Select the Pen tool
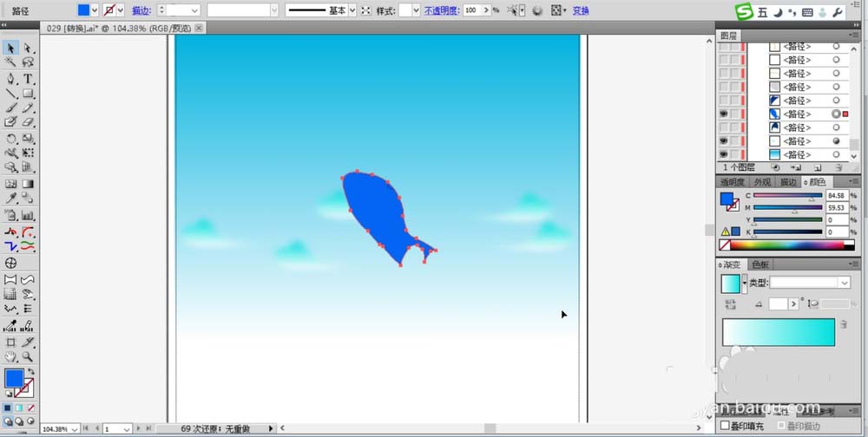 pyautogui.click(x=10, y=79)
